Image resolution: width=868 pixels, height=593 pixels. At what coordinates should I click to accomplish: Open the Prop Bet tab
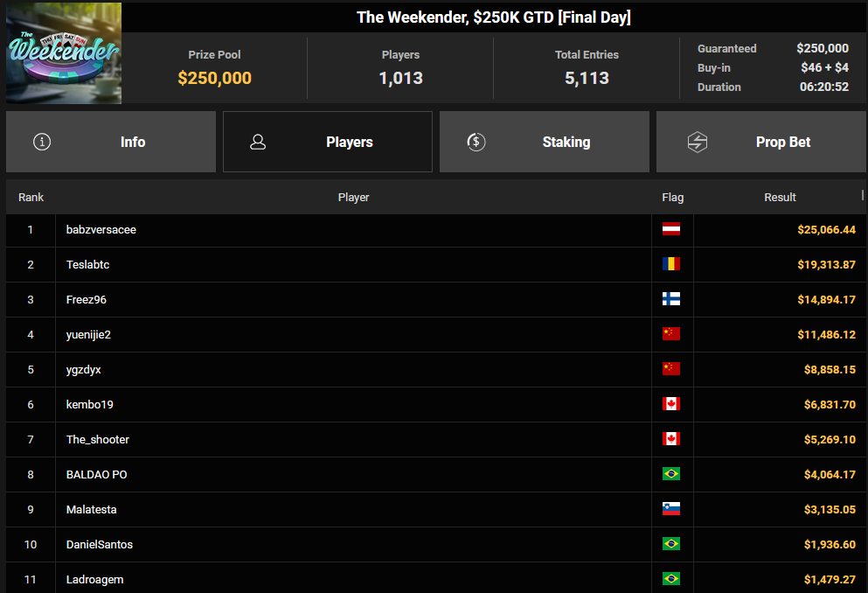(761, 142)
